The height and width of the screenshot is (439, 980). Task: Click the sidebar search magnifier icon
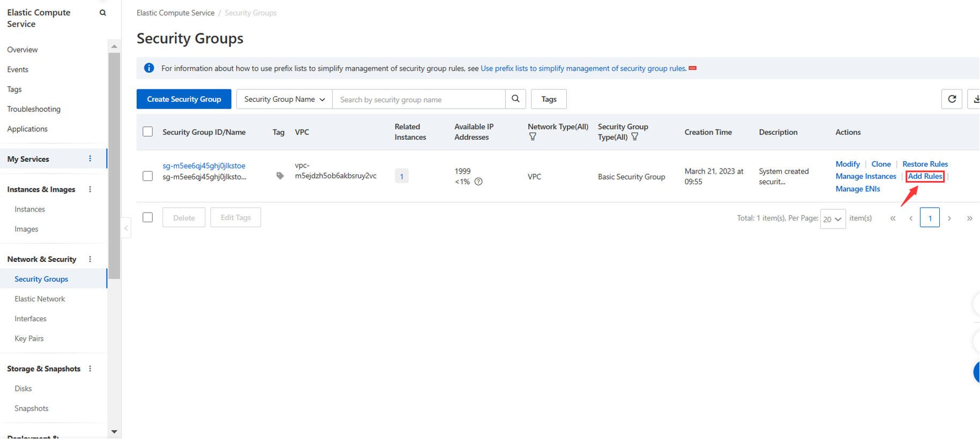click(103, 13)
